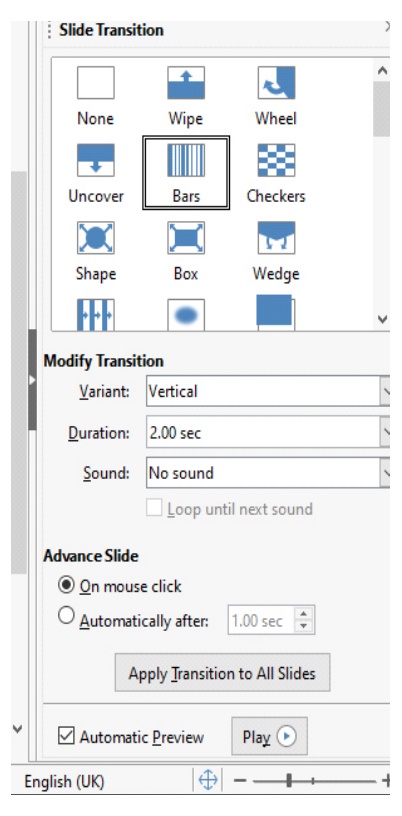Pick the Box transition icon
Viewport: 402px width, 816px height.
coord(186,238)
